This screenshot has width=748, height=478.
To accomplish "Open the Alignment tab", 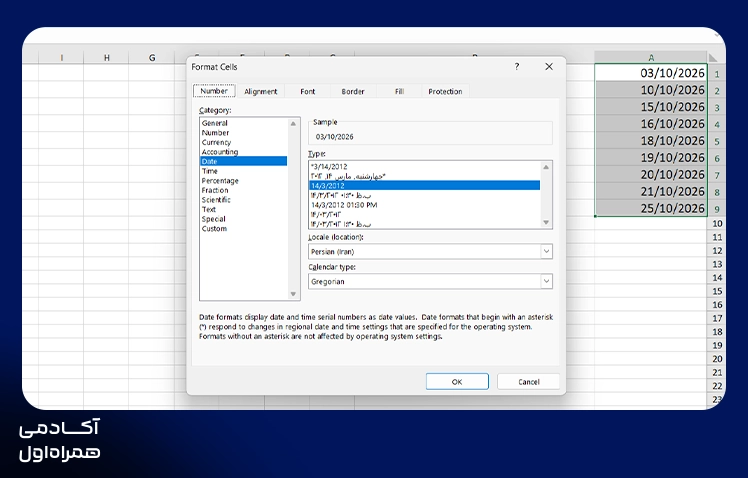I will point(260,92).
